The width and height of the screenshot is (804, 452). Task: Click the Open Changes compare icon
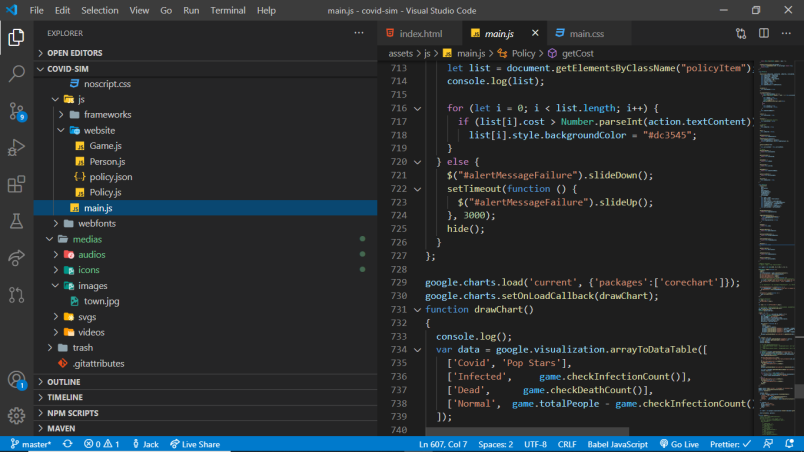(x=740, y=33)
